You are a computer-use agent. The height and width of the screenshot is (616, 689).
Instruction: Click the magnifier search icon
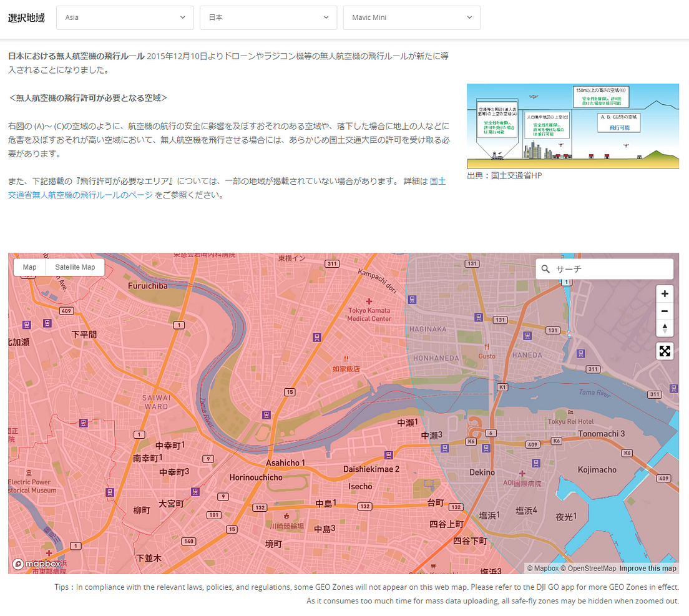click(x=545, y=269)
